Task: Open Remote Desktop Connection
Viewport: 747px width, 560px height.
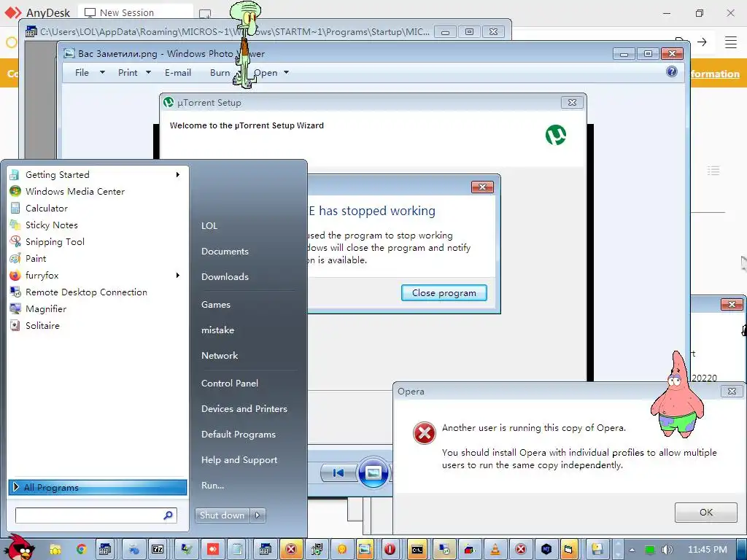Action: (98, 292)
